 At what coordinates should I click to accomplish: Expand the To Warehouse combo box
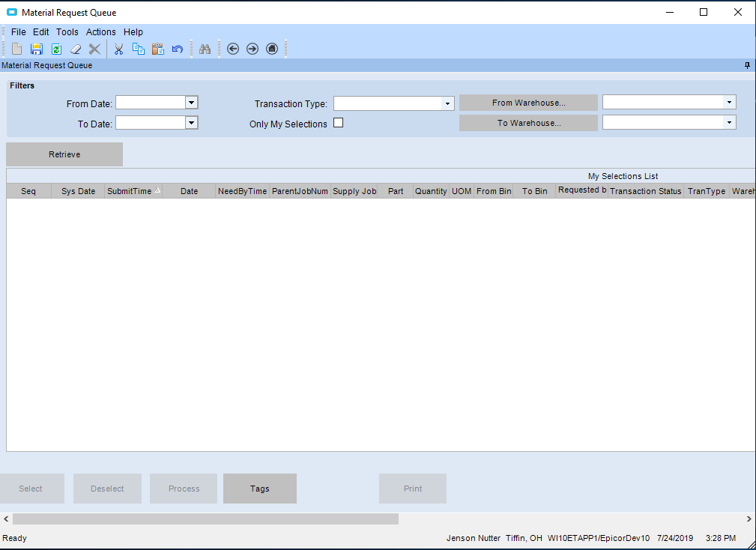(729, 123)
